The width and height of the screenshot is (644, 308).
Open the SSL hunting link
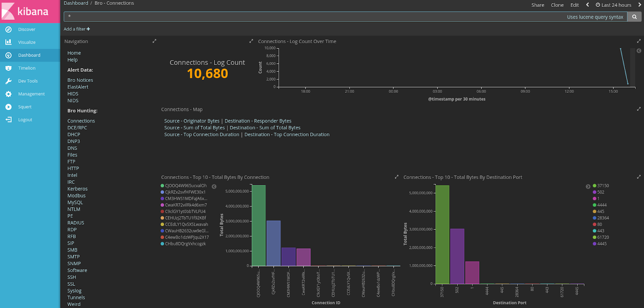coord(71,284)
